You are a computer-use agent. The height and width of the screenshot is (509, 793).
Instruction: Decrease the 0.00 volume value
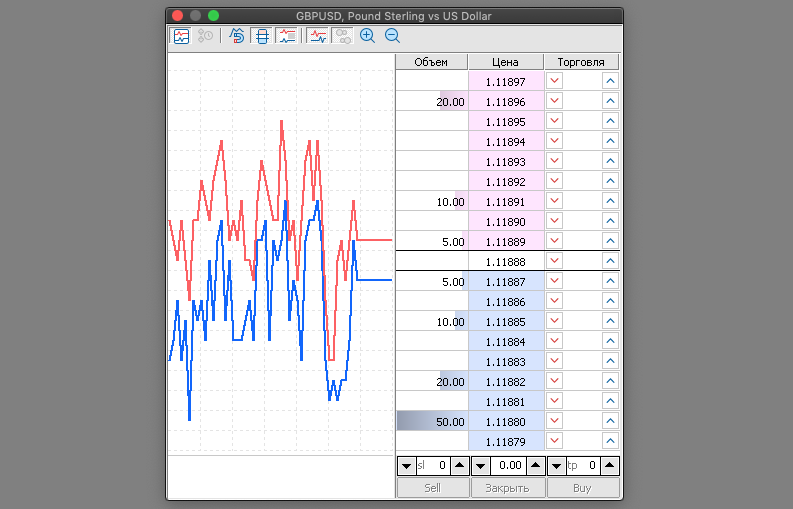coord(481,465)
